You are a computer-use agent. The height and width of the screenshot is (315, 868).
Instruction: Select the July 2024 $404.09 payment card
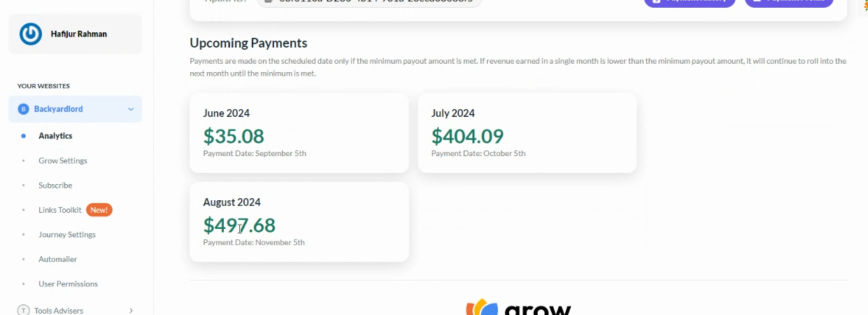coord(527,133)
